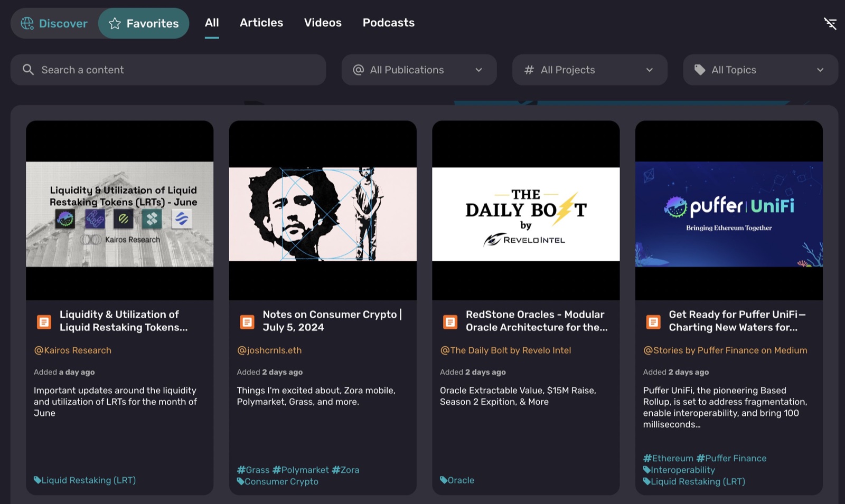Filter by the Consumer Crypto topic
Screen dimensions: 845x504
[x=278, y=481]
